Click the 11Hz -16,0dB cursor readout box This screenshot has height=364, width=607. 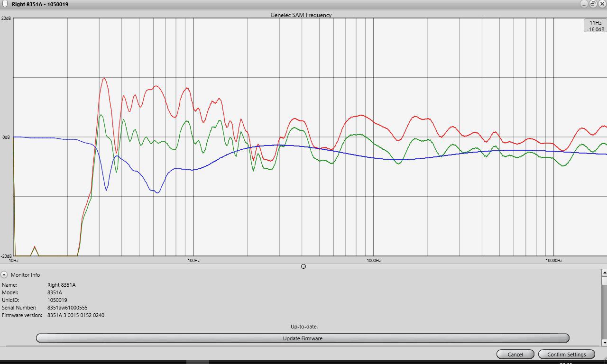point(595,26)
